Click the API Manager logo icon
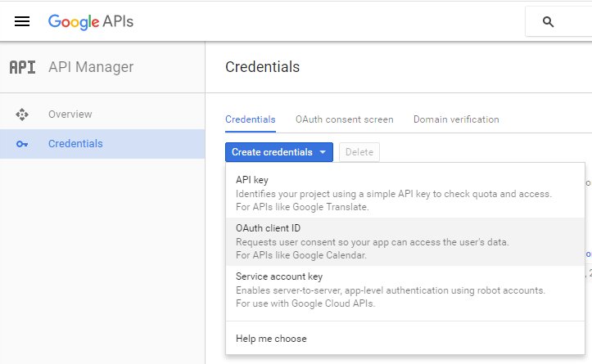Image resolution: width=592 pixels, height=364 pixels. [x=22, y=67]
